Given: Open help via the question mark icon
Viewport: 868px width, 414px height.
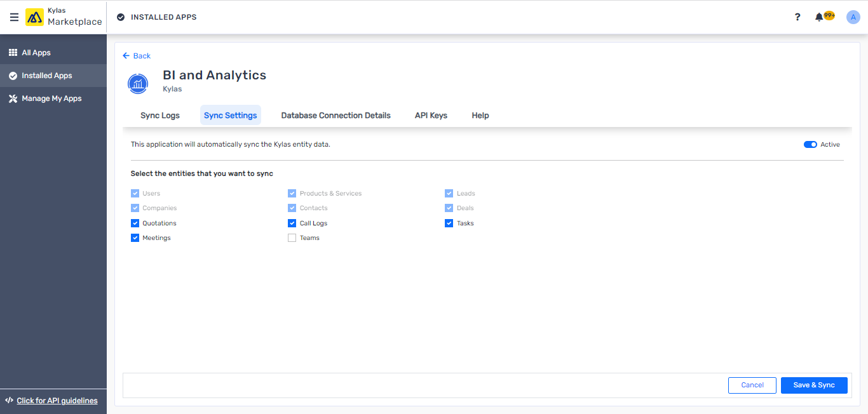Looking at the screenshot, I should (797, 17).
